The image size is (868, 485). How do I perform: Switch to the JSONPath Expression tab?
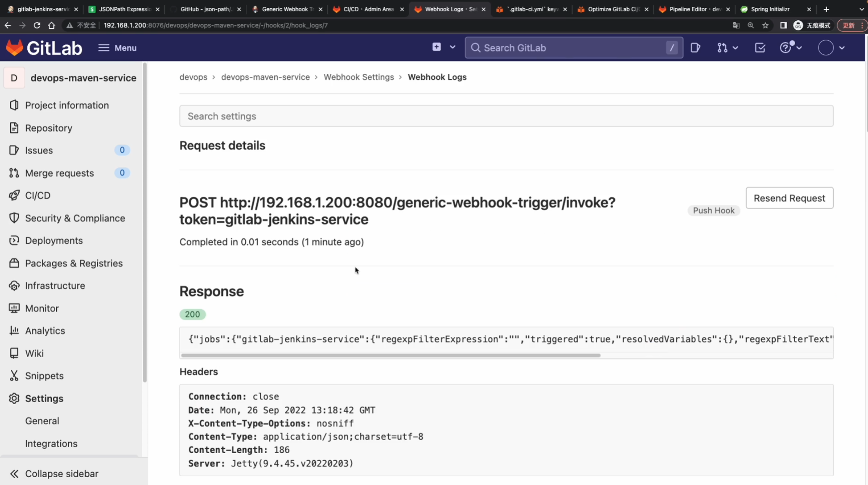(x=124, y=9)
